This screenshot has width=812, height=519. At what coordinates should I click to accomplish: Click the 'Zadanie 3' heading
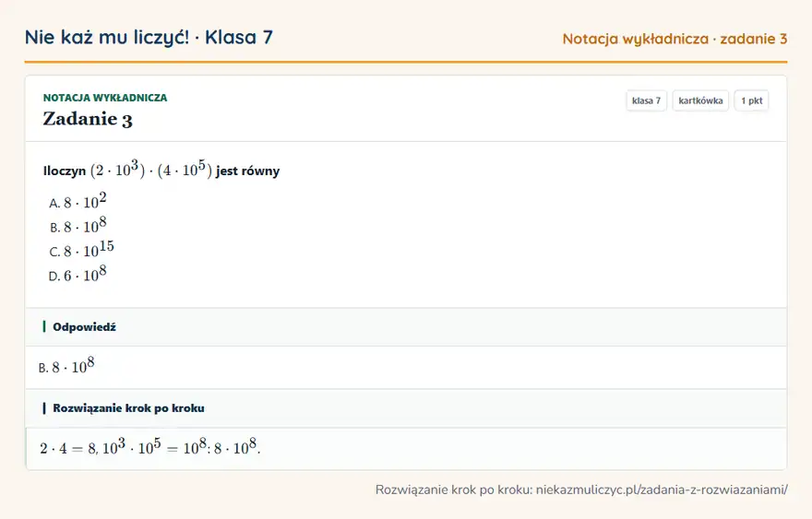[x=88, y=119]
